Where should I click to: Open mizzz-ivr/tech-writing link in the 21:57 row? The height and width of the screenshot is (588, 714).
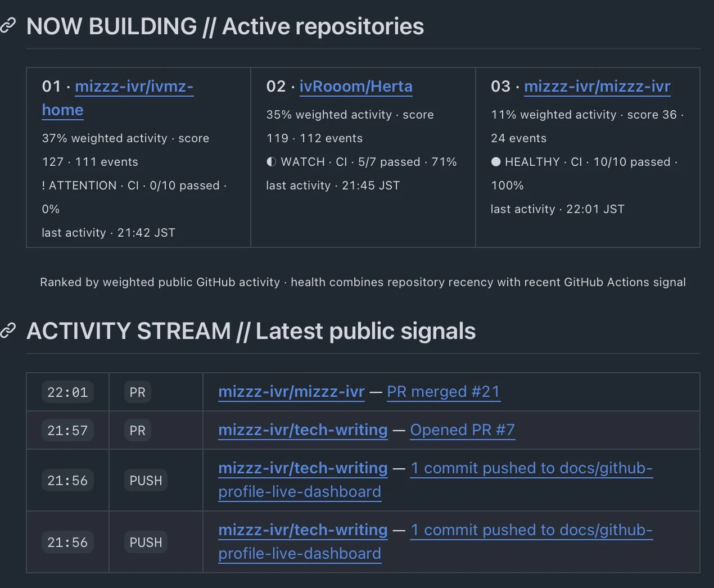click(x=303, y=429)
